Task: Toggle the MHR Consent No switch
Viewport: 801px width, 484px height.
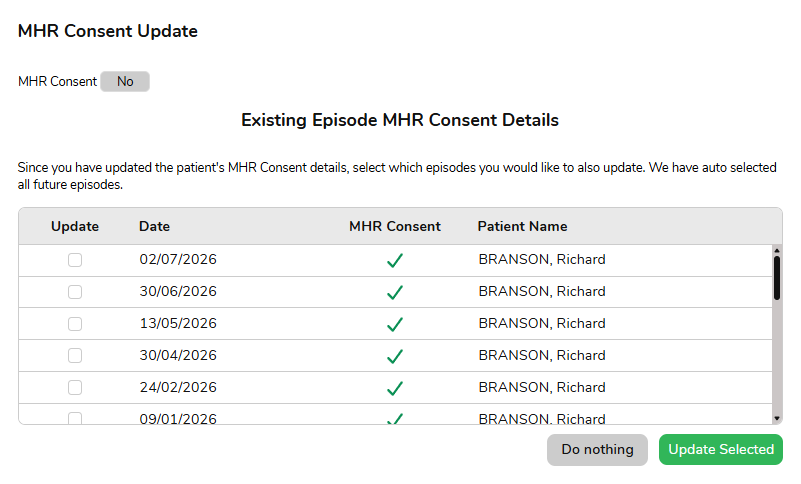Action: tap(125, 82)
